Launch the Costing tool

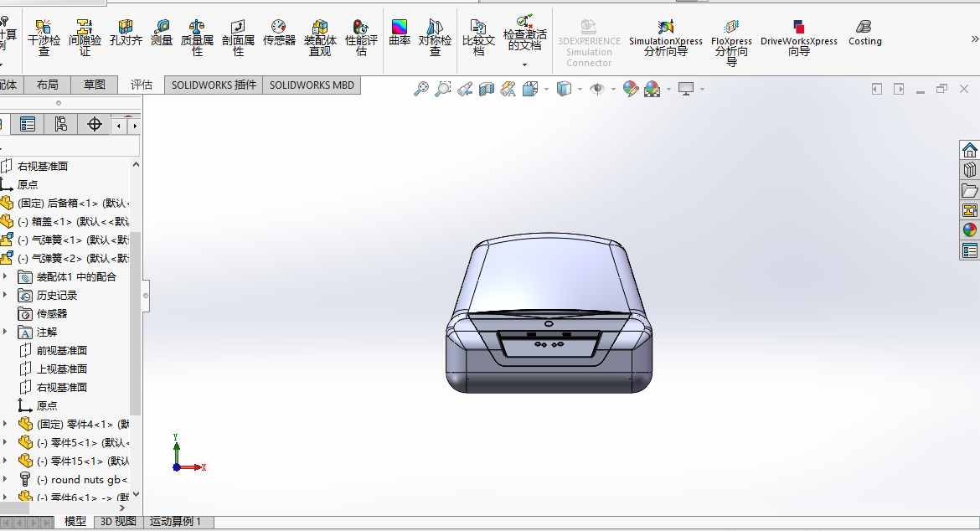pyautogui.click(x=864, y=34)
